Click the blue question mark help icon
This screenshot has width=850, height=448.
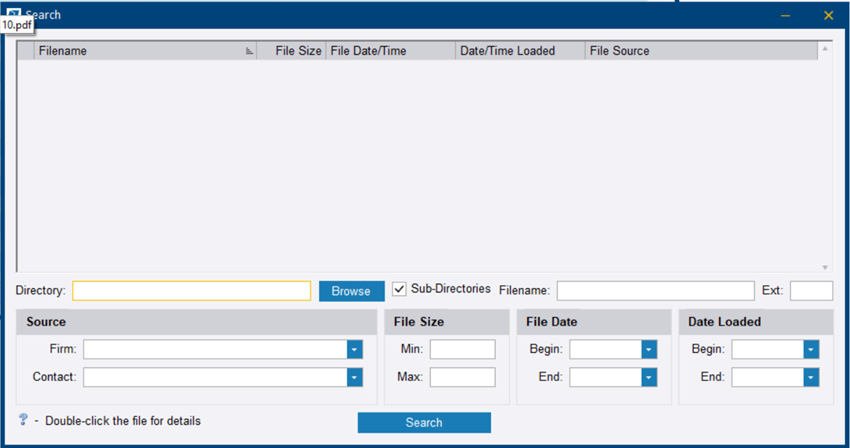[x=23, y=420]
